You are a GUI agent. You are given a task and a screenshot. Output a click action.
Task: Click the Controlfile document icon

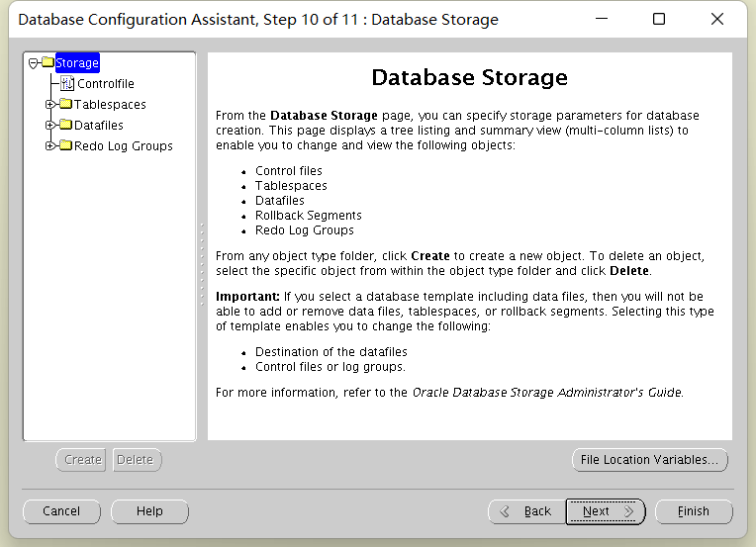[67, 83]
